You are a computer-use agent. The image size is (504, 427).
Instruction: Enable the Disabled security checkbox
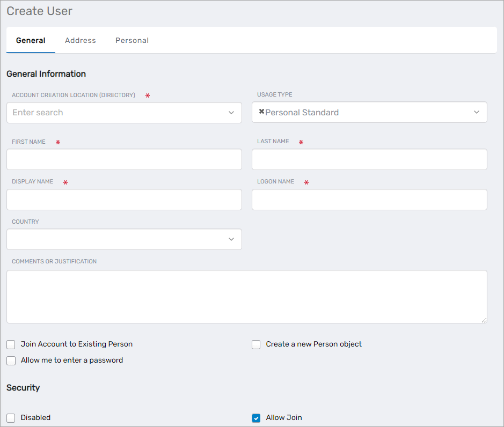(11, 418)
